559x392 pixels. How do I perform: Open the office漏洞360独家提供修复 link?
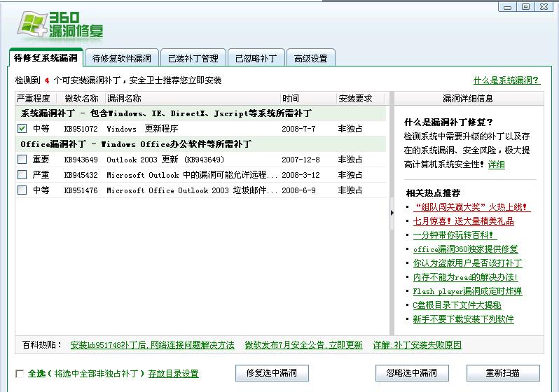[x=465, y=249]
